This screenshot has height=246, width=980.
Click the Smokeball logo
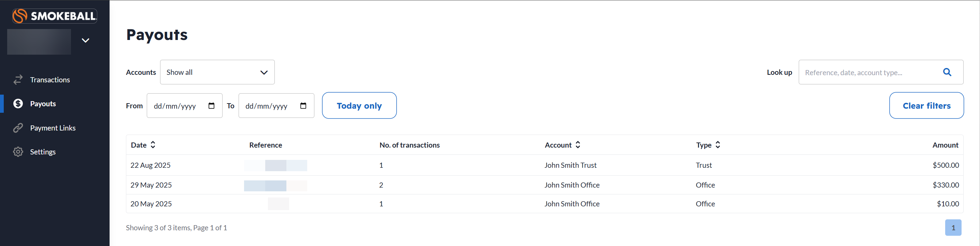(x=54, y=16)
